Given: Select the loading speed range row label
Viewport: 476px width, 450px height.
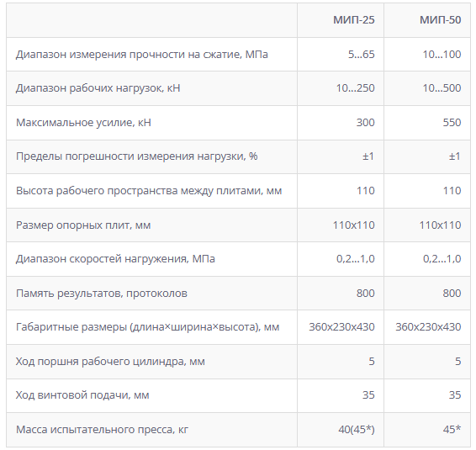Looking at the screenshot, I should click(115, 259).
